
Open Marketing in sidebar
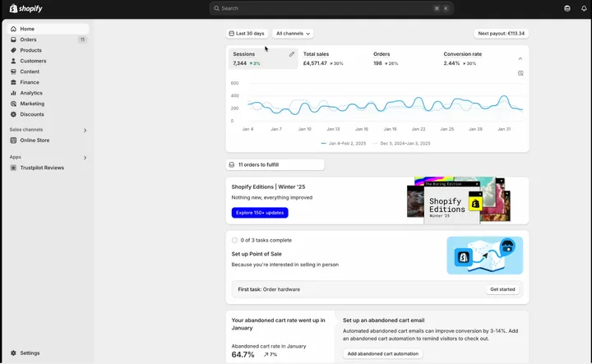click(x=48, y=104)
